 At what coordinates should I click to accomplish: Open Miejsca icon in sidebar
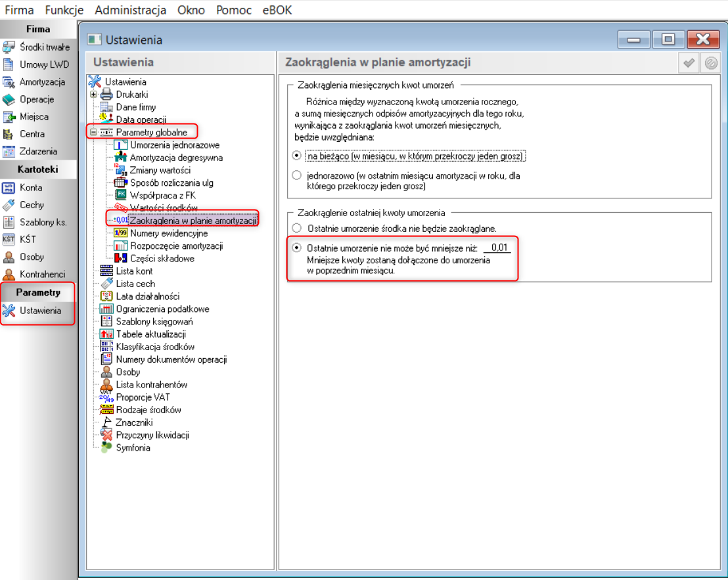9,116
